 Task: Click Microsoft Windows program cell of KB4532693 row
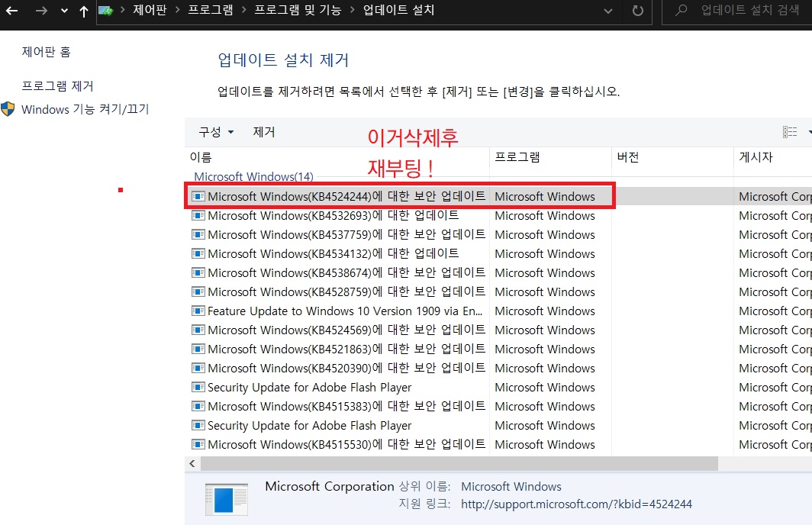pyautogui.click(x=545, y=215)
